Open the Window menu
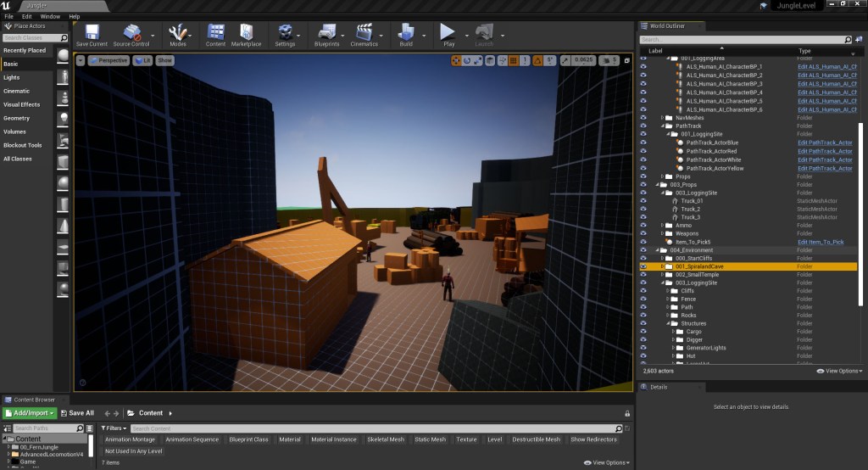Viewport: 868px width, 470px height. 50,16
